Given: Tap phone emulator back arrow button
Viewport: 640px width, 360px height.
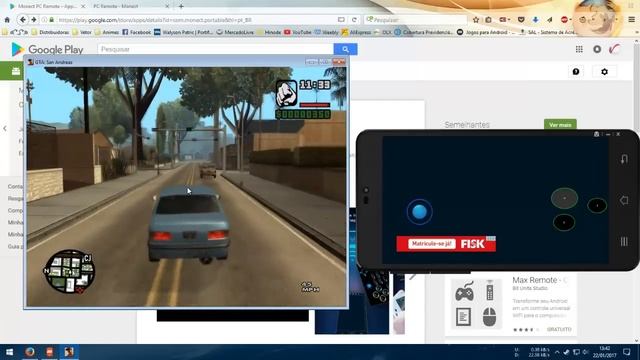Looking at the screenshot, I should (x=624, y=200).
